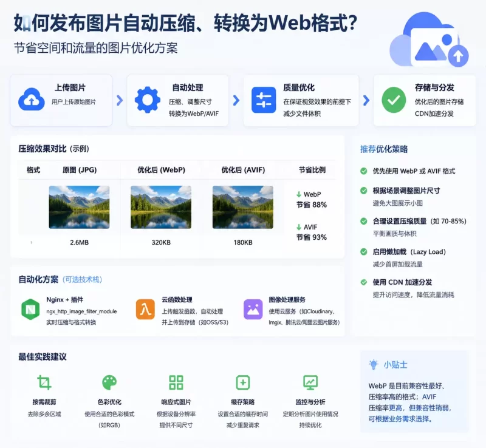Click the palette icon above 色彩优化
The width and height of the screenshot is (486, 448).
(x=109, y=382)
